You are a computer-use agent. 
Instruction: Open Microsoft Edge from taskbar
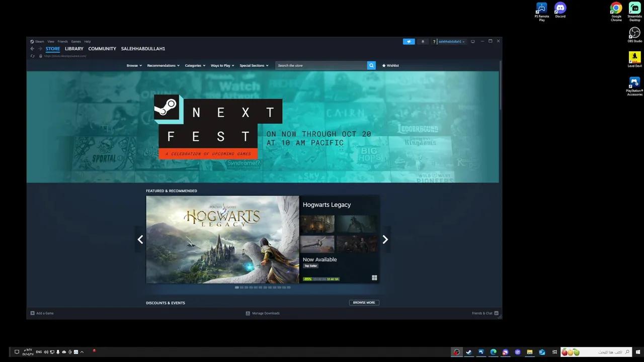point(493,352)
